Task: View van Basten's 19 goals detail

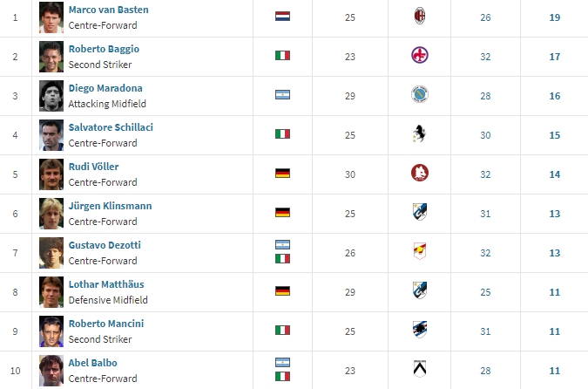Action: [x=555, y=17]
